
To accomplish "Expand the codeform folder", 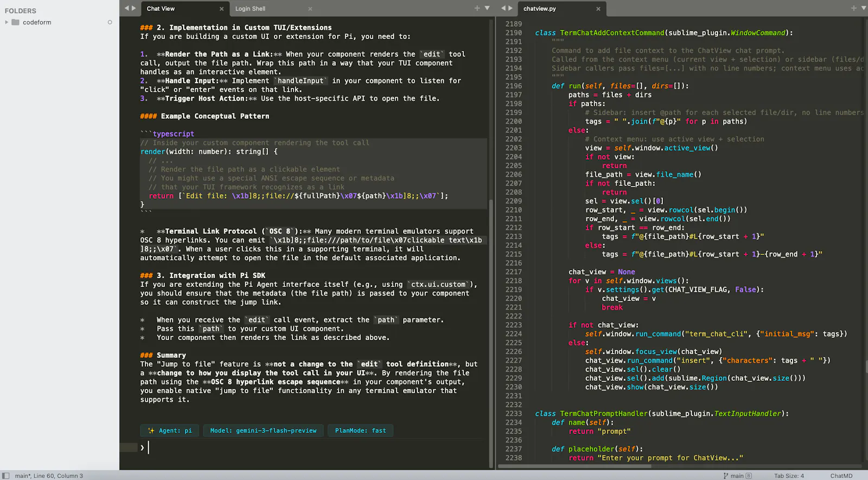I will [x=7, y=22].
